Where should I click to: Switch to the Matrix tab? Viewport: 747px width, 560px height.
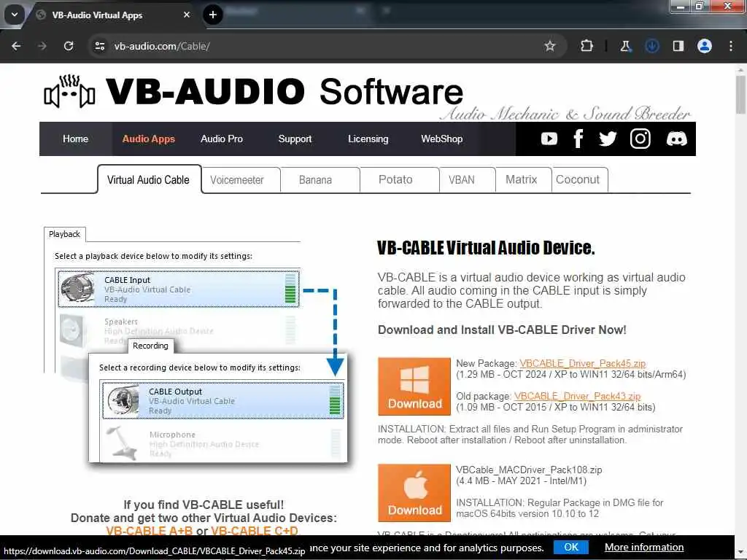(523, 180)
